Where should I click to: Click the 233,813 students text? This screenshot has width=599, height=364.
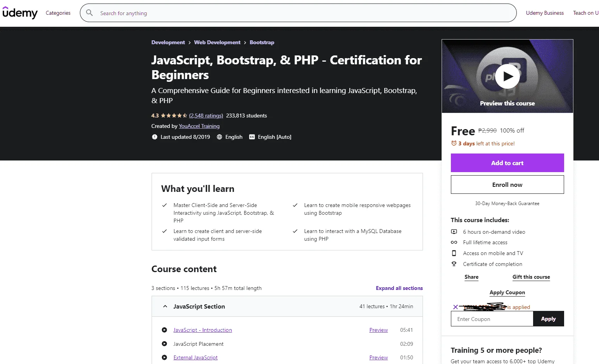pos(247,116)
